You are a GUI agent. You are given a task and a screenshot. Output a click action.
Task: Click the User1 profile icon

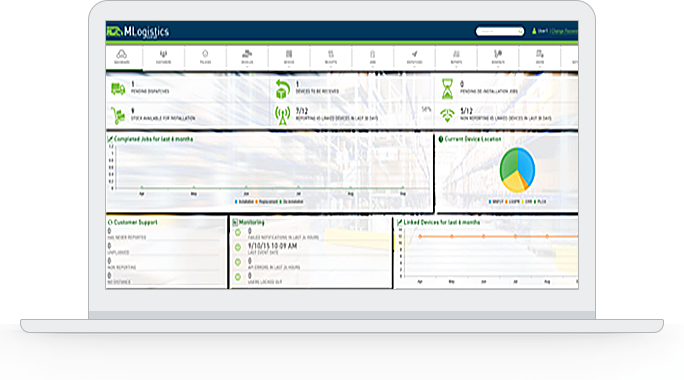(534, 31)
